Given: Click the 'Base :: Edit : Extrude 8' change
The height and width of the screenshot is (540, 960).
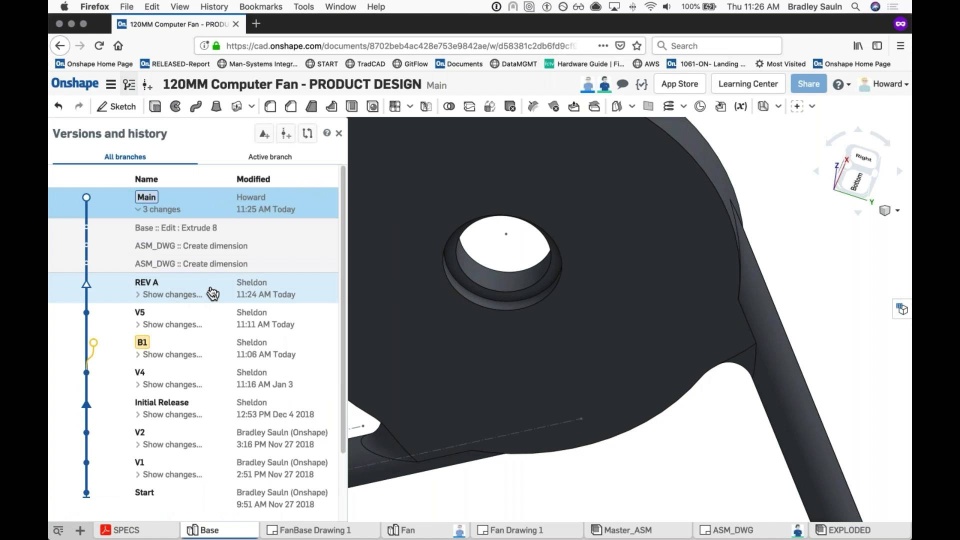Looking at the screenshot, I should [x=176, y=228].
